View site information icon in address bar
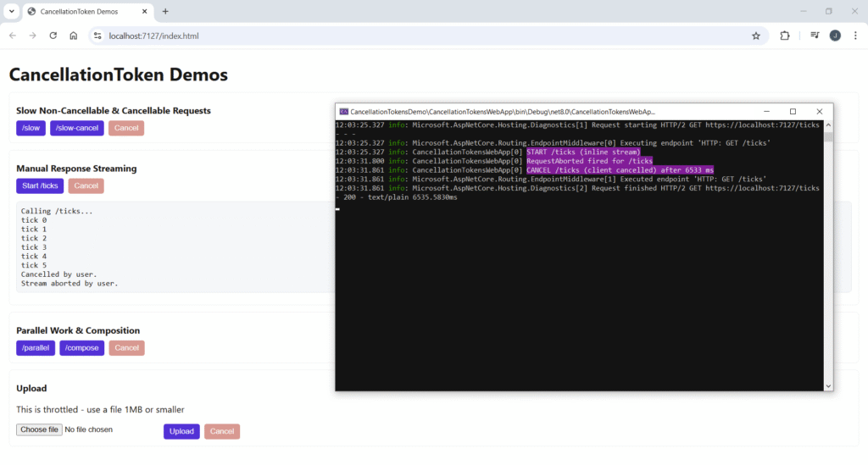This screenshot has width=868, height=465. pos(97,36)
